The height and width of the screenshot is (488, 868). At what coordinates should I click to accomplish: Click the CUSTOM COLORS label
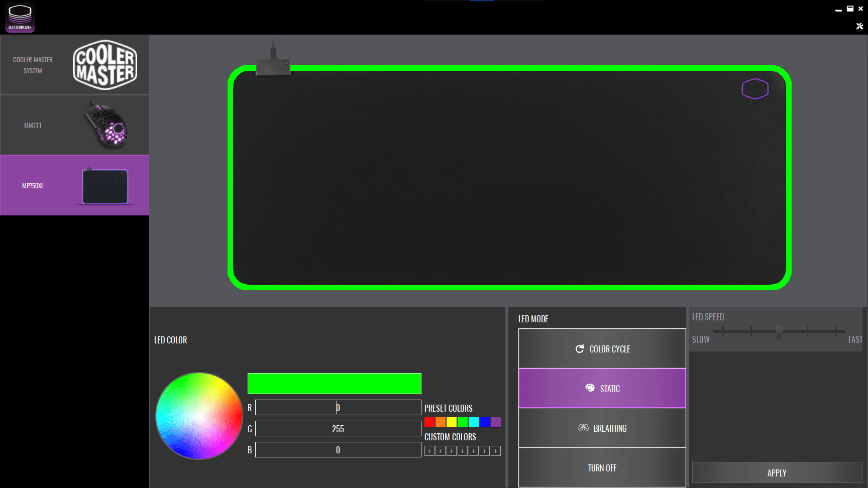[450, 437]
